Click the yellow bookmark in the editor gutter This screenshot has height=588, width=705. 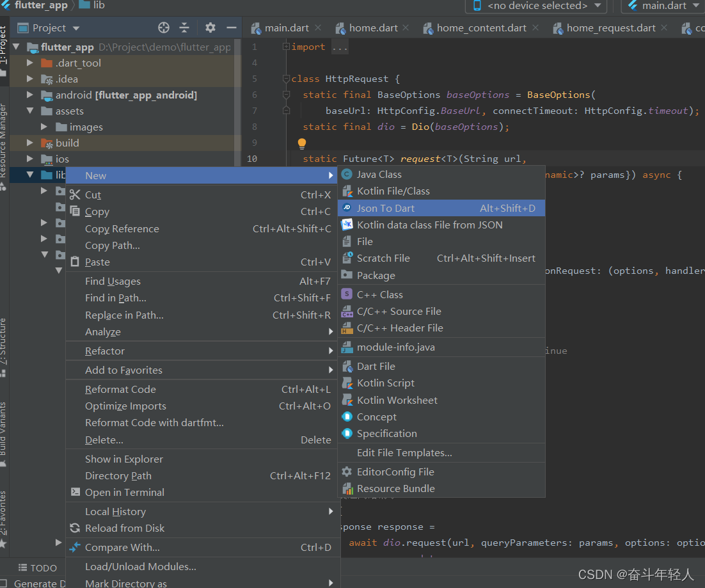[x=301, y=143]
